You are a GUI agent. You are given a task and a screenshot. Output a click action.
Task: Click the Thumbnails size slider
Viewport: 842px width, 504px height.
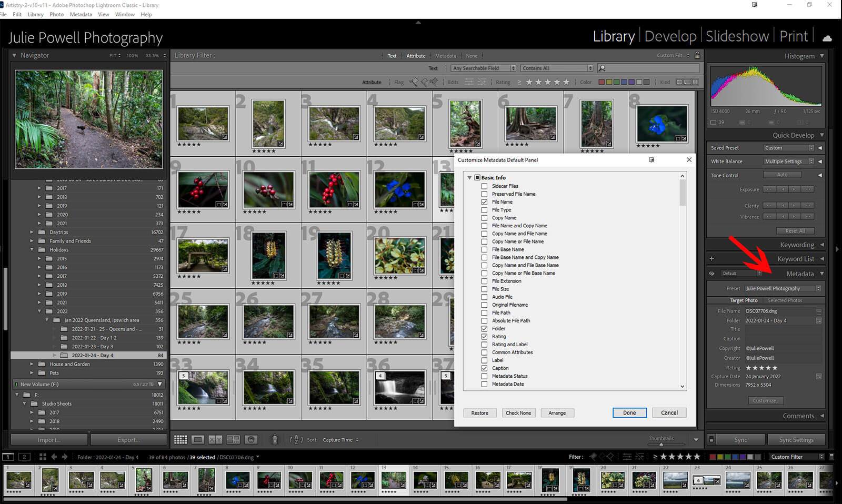point(661,445)
